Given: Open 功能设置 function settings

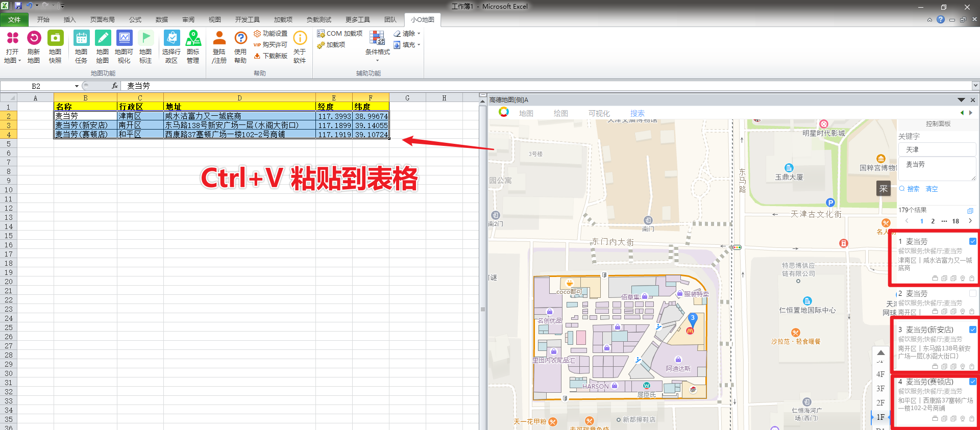Looking at the screenshot, I should (x=271, y=34).
